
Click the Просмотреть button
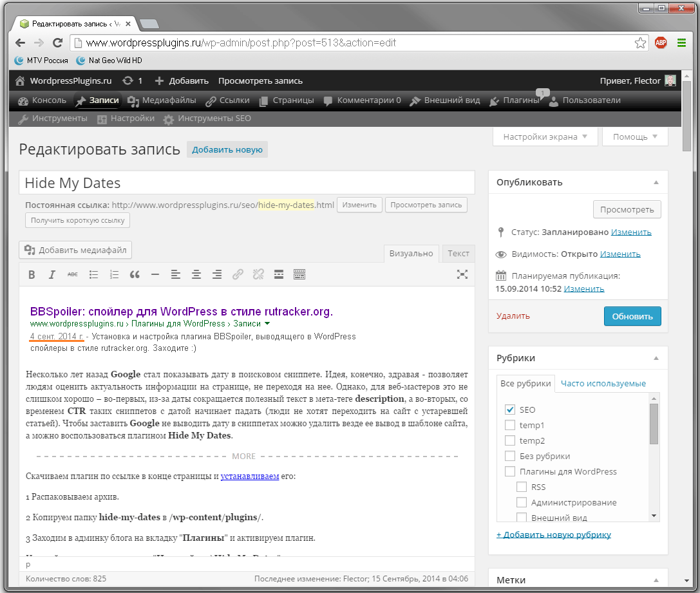(x=627, y=210)
